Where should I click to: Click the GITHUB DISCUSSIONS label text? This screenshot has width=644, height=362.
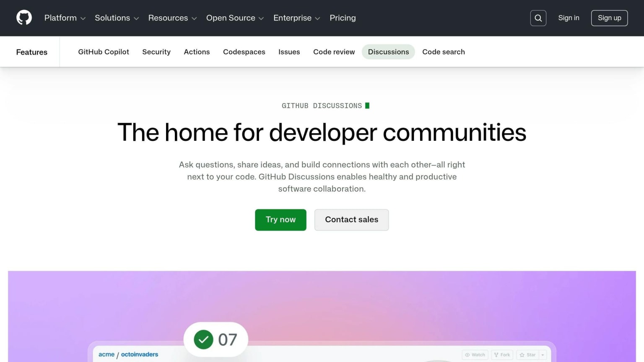pyautogui.click(x=322, y=106)
